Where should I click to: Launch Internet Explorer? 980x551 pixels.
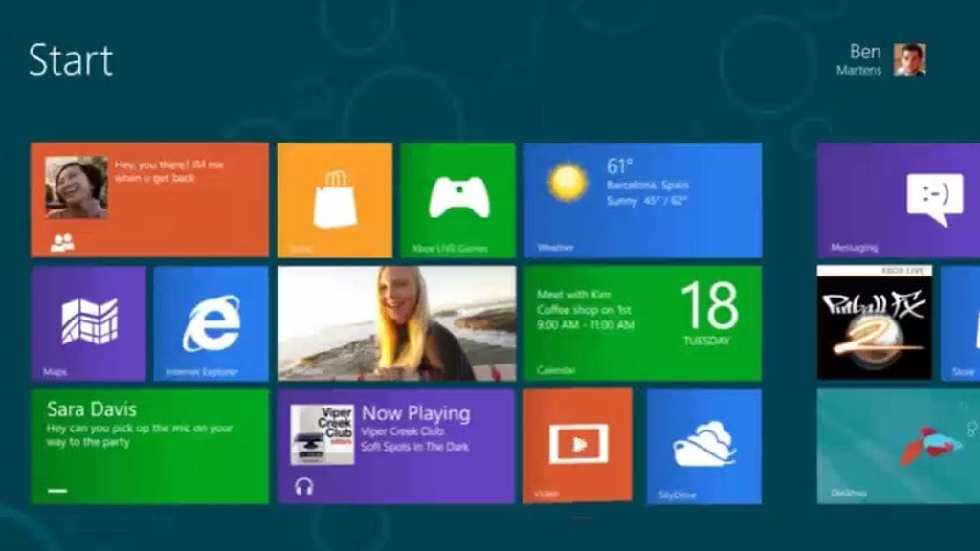point(206,323)
